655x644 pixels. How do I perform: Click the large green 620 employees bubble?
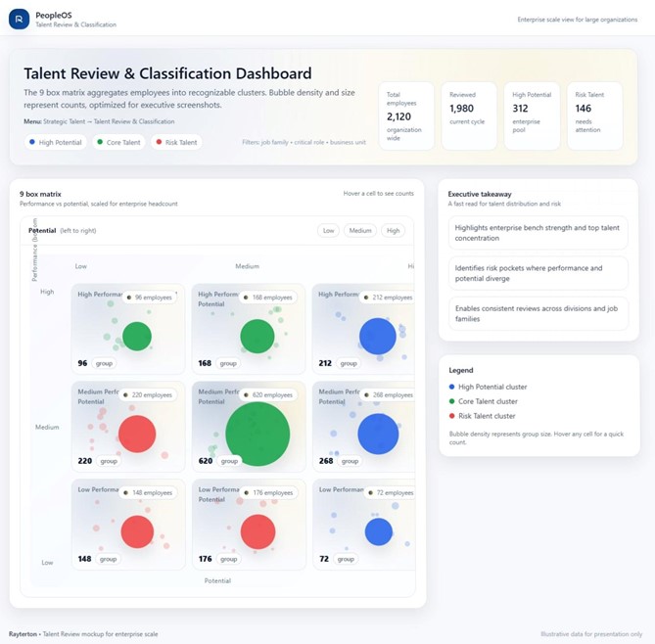pos(257,435)
